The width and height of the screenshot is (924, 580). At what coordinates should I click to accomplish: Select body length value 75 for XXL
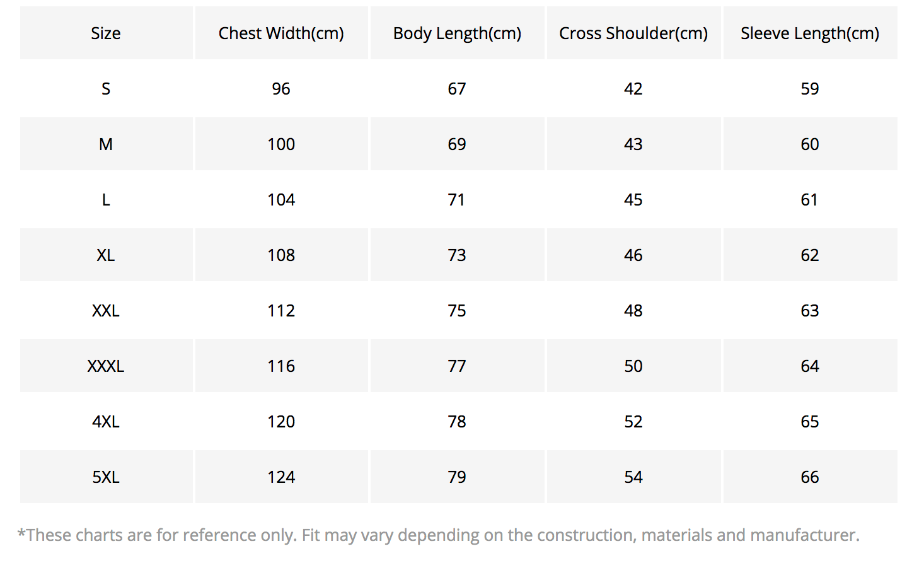point(457,311)
